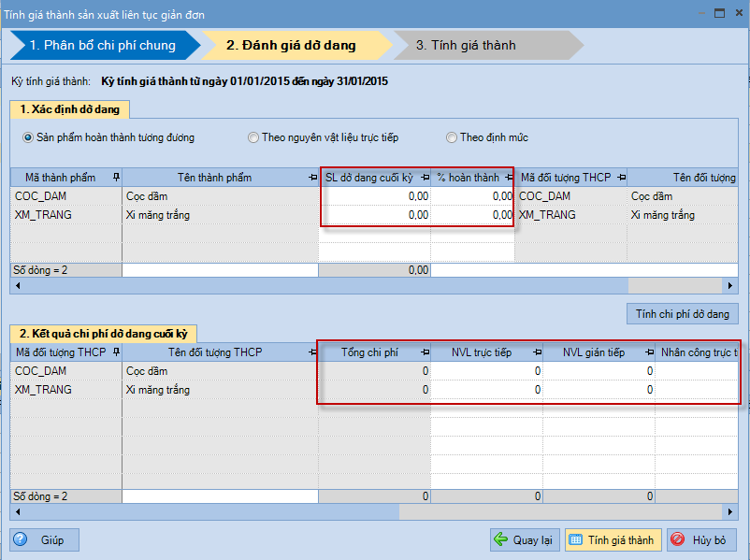Image resolution: width=750 pixels, height=560 pixels.
Task: Edit NVL trực tiếp cell for COC_DAM
Action: [x=486, y=371]
